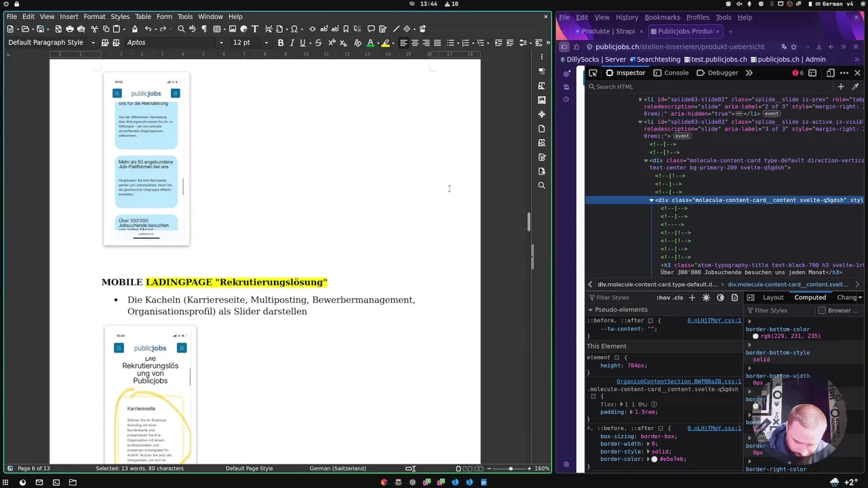Toggle light color scheme simulation sun icon
This screenshot has width=868, height=488.
[x=706, y=298]
